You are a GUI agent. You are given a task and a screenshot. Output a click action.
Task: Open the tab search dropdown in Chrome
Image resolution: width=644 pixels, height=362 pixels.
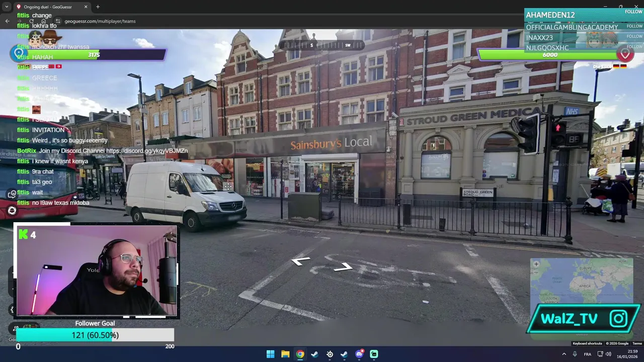(6, 7)
